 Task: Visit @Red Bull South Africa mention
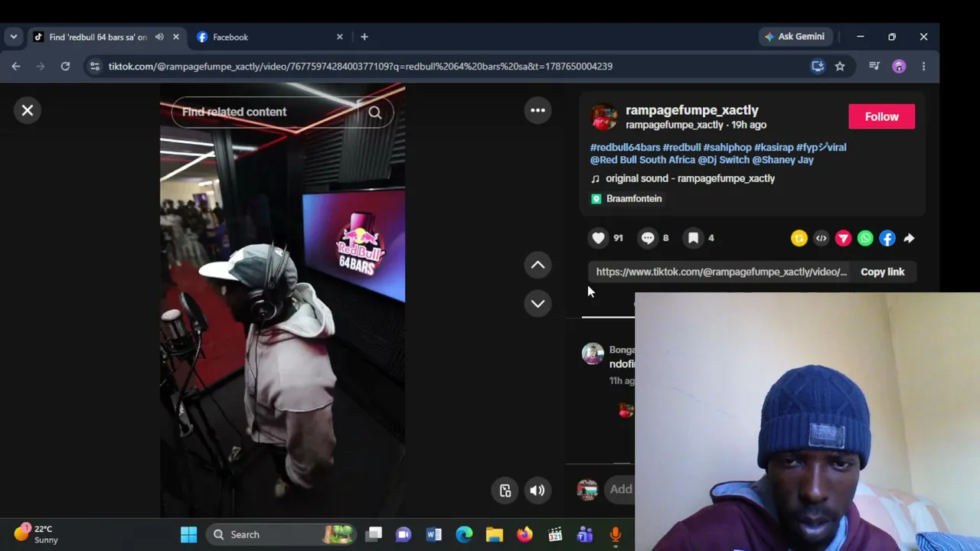point(642,160)
